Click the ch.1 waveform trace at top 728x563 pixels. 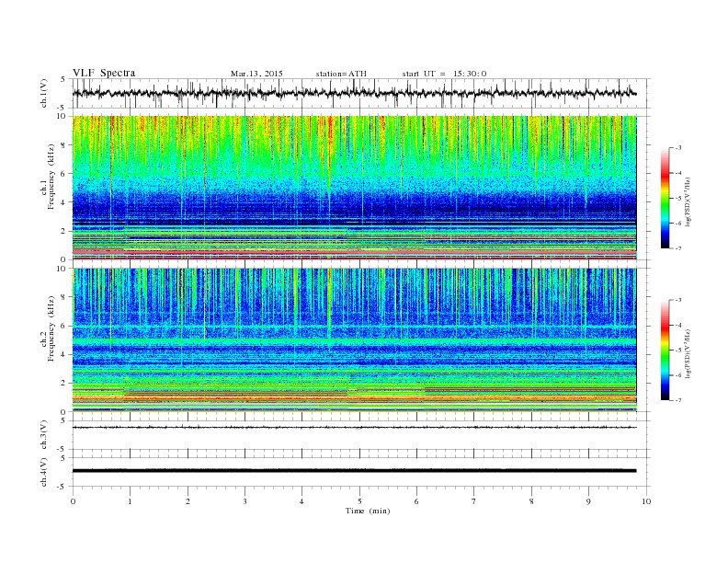[354, 93]
